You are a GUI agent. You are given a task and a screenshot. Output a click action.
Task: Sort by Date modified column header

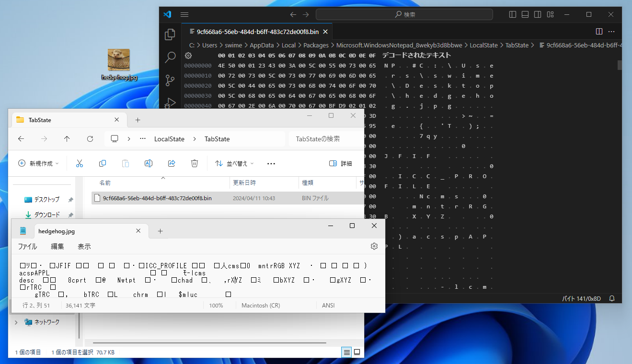point(264,183)
